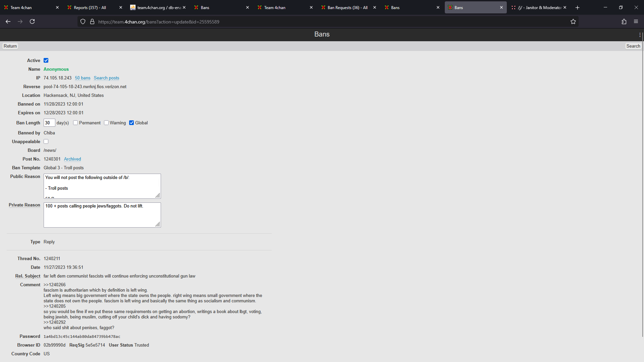644x362 pixels.
Task: Click the browser back arrow
Action: (x=8, y=21)
